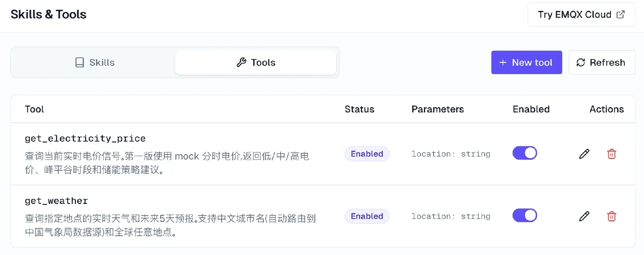Click the external link icon beside EMQX Cloud
This screenshot has width=644, height=255.
pyautogui.click(x=621, y=14)
